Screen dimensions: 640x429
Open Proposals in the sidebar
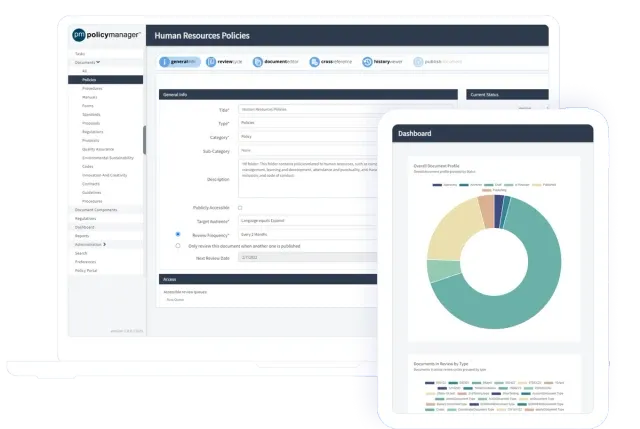tap(91, 123)
